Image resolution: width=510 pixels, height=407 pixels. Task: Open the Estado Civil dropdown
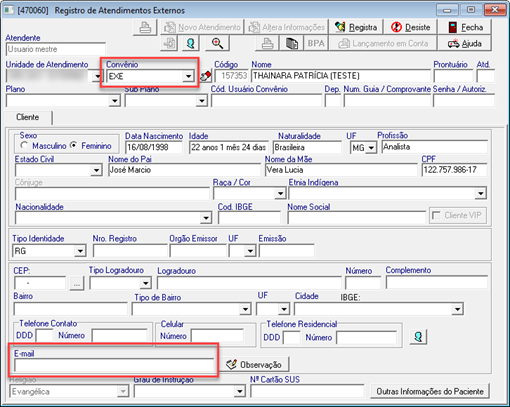coord(96,170)
